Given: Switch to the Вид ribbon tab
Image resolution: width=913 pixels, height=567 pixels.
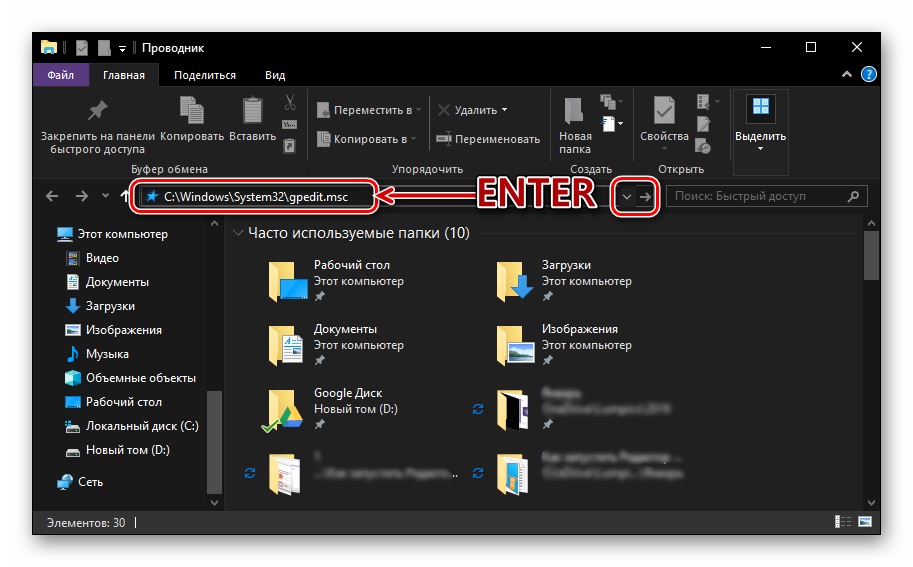Looking at the screenshot, I should pyautogui.click(x=275, y=75).
